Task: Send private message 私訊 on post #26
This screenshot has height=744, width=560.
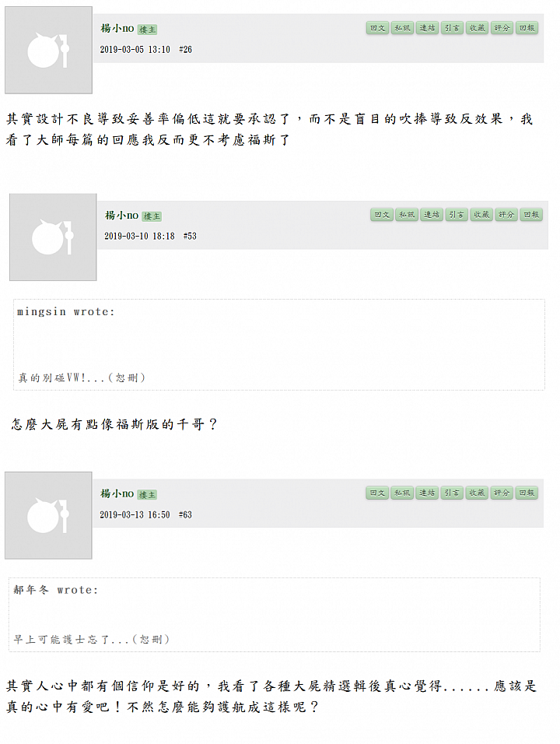Action: (x=402, y=28)
